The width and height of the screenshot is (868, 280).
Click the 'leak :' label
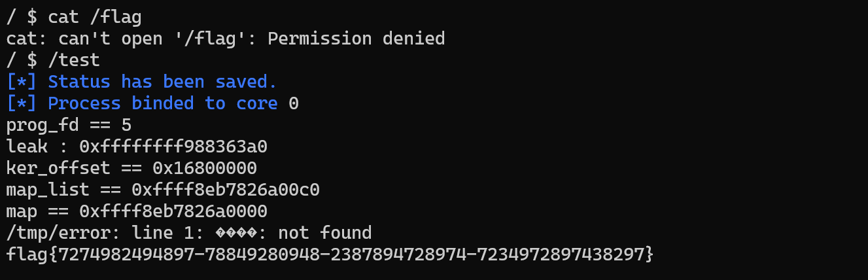[x=37, y=147]
